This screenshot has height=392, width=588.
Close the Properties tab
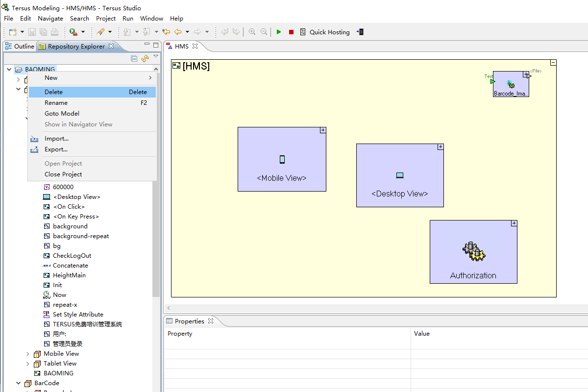[211, 321]
